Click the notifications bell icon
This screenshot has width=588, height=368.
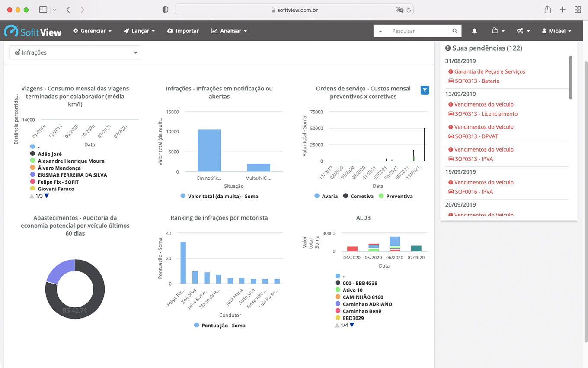[474, 31]
